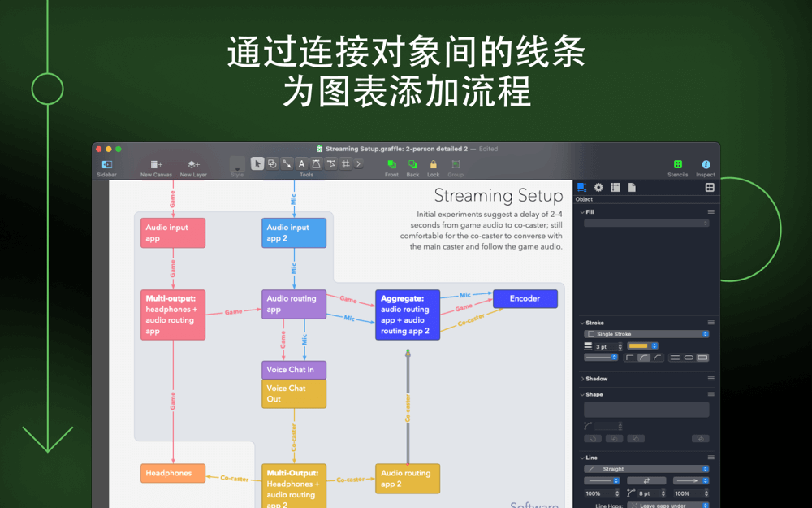
Task: Select the round line cap
Action: tap(689, 357)
